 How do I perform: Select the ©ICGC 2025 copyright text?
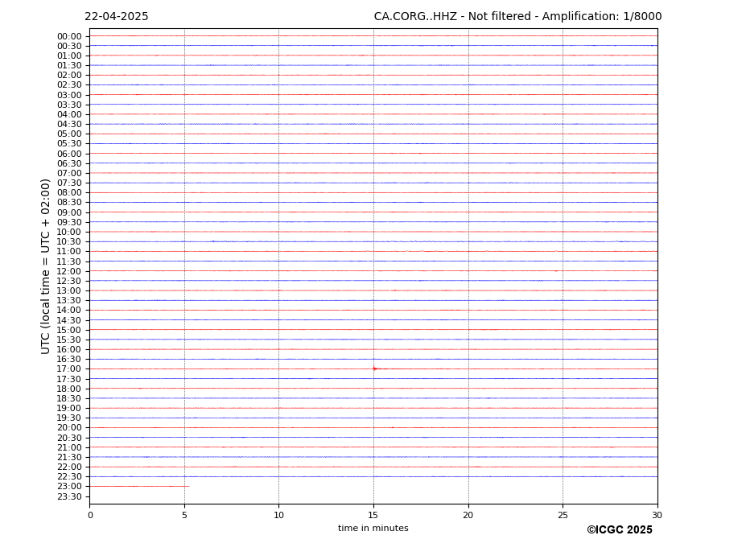pos(619,530)
